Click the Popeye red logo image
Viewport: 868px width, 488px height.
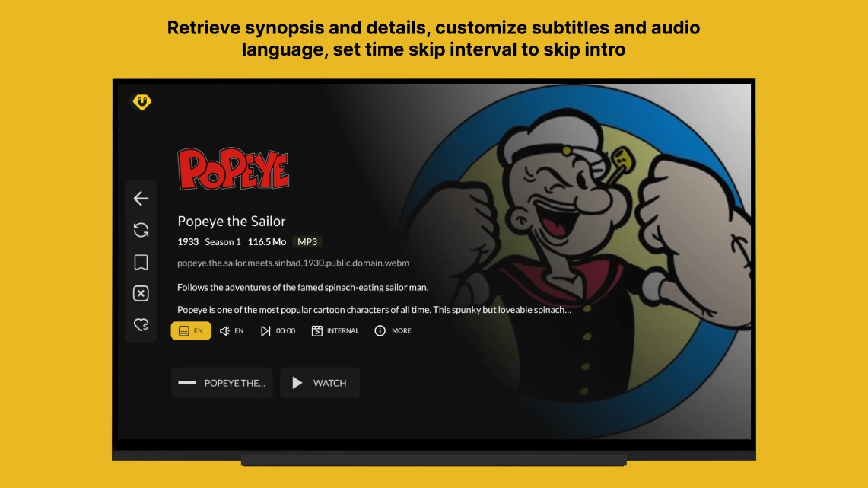[233, 169]
